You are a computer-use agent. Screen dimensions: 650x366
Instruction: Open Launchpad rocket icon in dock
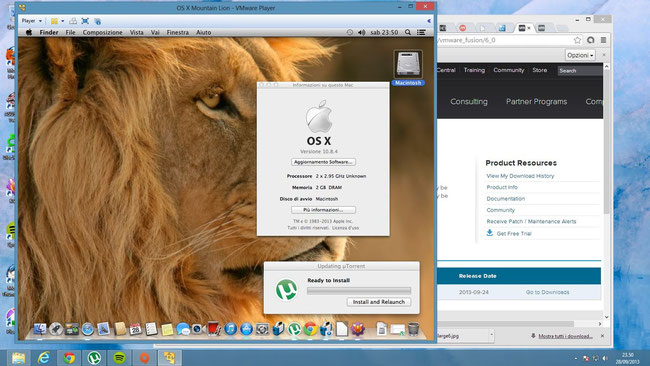pyautogui.click(x=56, y=329)
